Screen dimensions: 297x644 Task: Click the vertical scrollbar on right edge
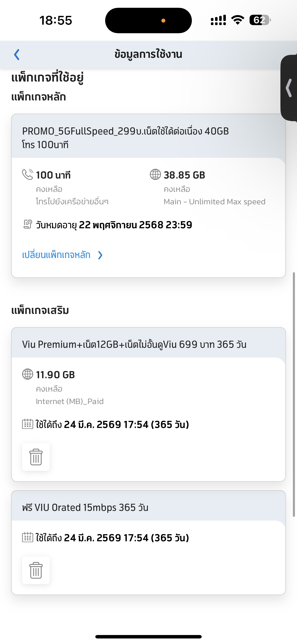294,395
